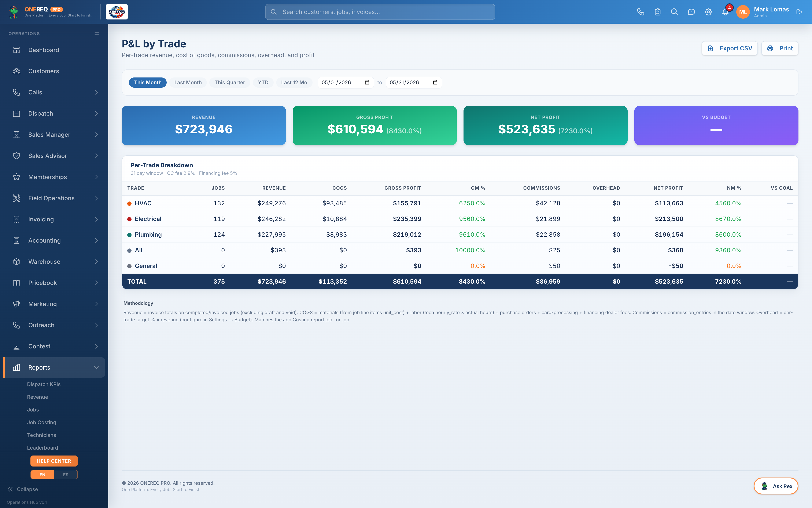
Task: Collapse the sidebar with Collapse
Action: tap(23, 490)
